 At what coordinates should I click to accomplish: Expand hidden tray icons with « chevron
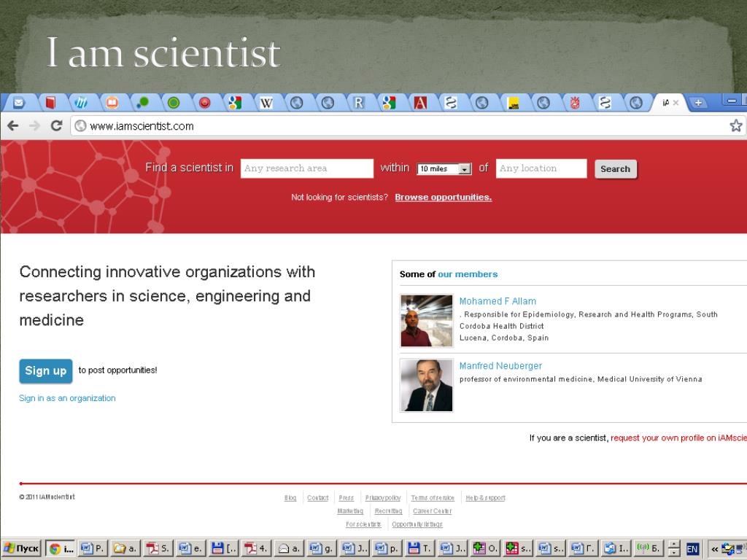click(715, 549)
